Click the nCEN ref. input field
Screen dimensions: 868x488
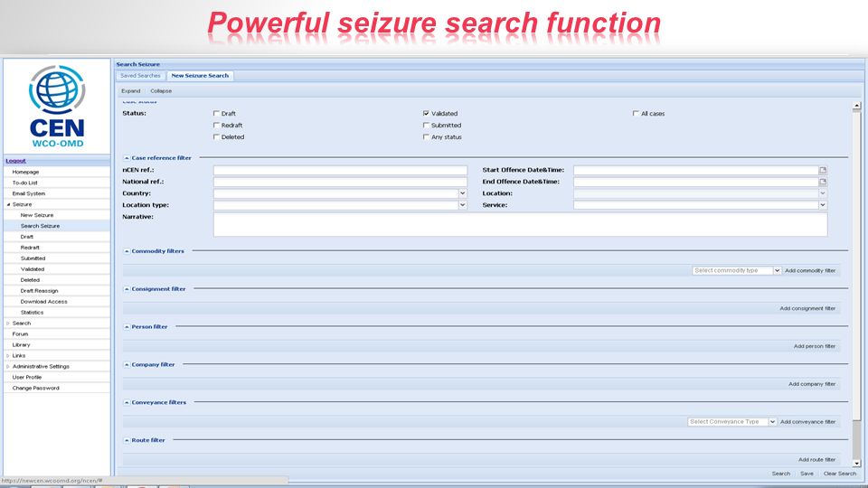tap(341, 170)
